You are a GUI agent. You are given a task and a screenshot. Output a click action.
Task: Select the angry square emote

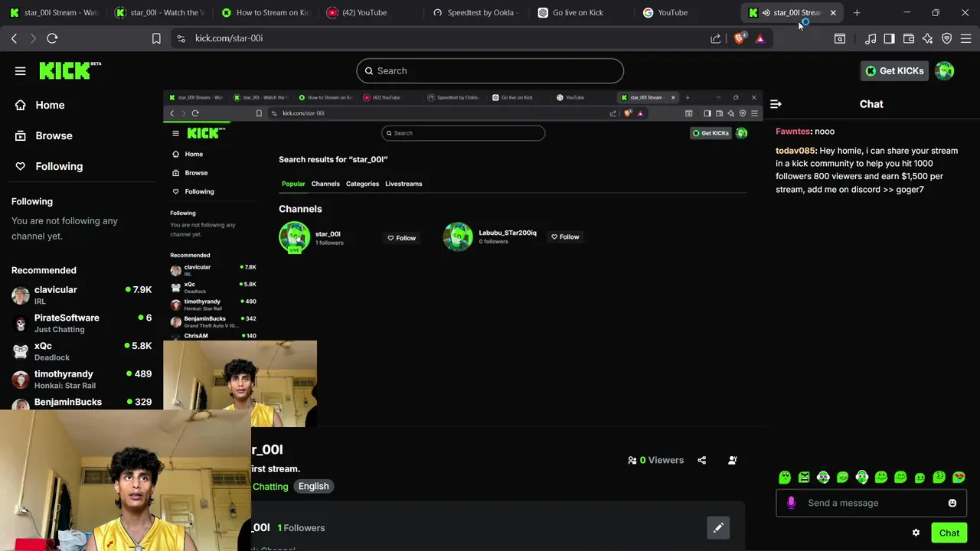click(804, 478)
